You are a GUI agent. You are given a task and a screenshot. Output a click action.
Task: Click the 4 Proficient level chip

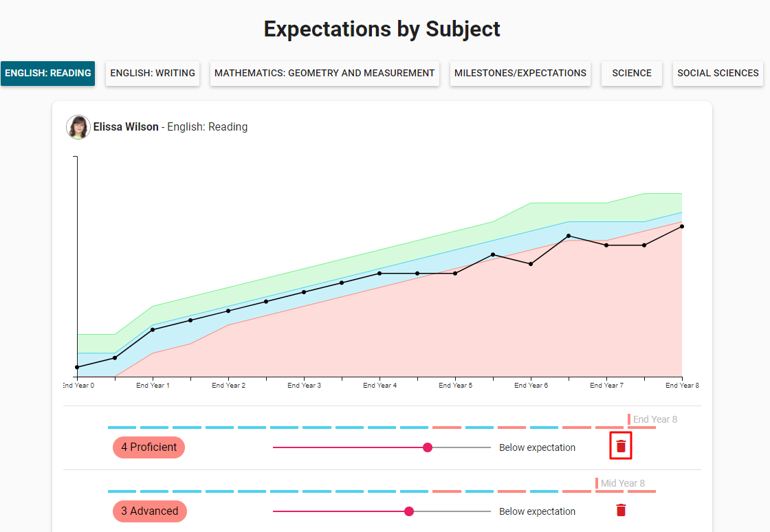[148, 447]
